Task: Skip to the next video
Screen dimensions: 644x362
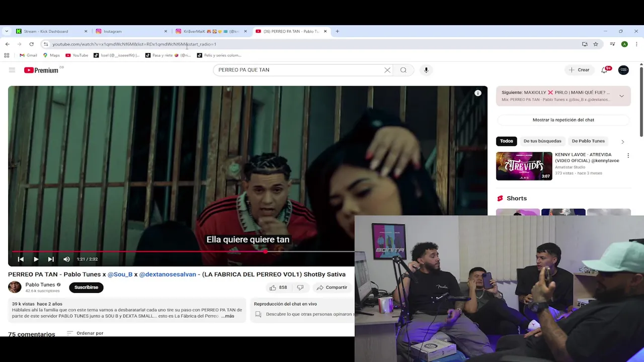Action: (51, 259)
